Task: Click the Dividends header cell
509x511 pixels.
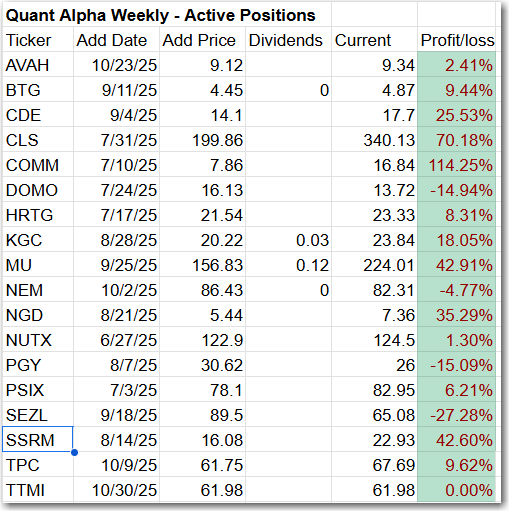Action: coord(288,40)
